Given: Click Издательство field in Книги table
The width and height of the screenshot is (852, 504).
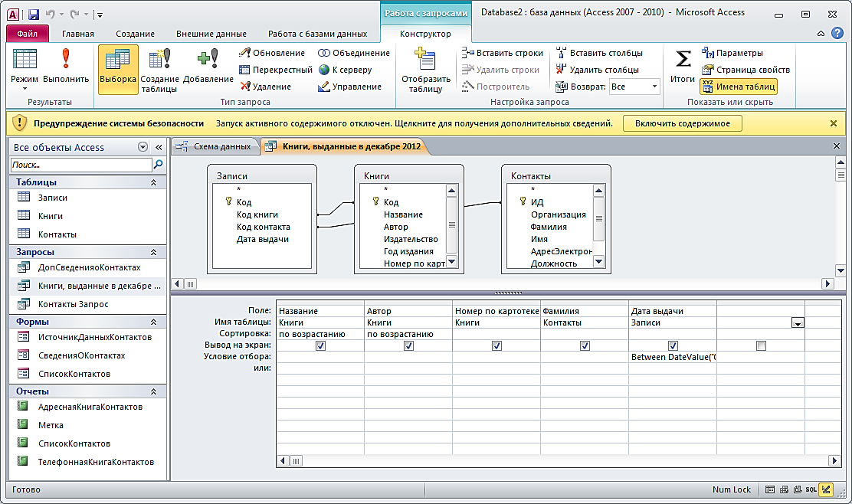Looking at the screenshot, I should 411,239.
